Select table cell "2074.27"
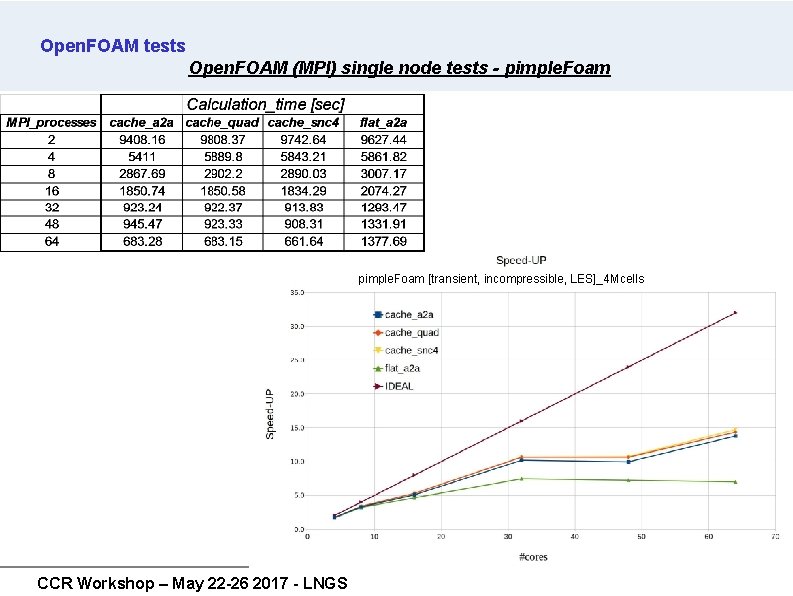Viewport: 793px width, 596px height. (x=384, y=191)
